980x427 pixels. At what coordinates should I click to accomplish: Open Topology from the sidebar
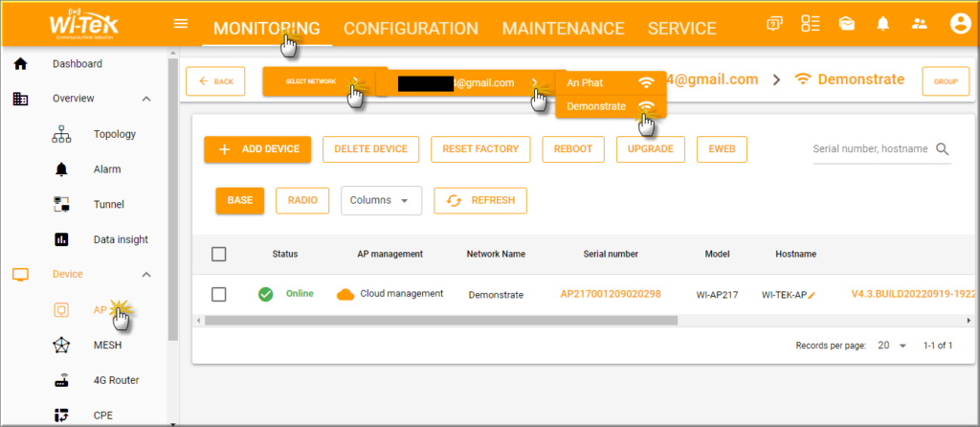(114, 134)
